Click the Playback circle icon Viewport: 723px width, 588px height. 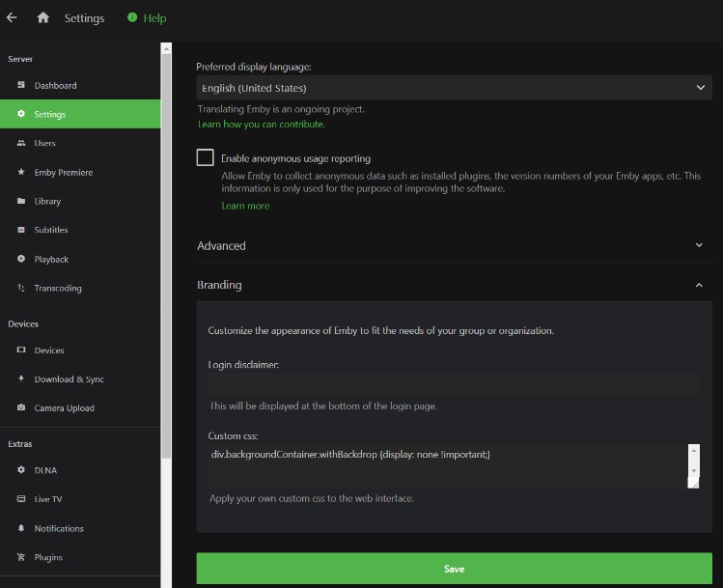click(x=21, y=258)
